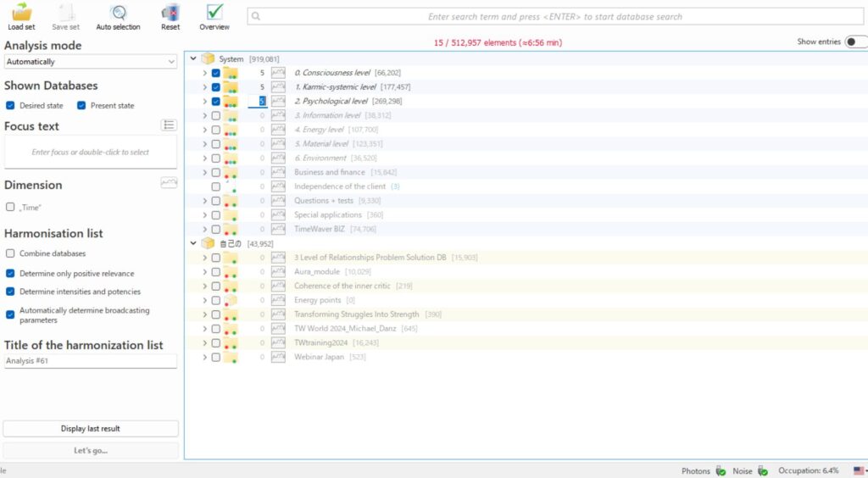Open the Auto selection tool
This screenshot has width=868, height=478.
(x=118, y=13)
